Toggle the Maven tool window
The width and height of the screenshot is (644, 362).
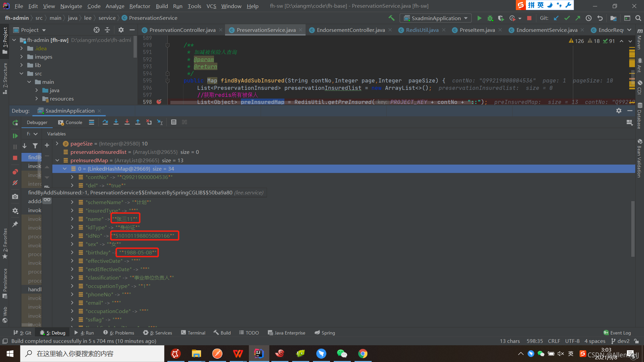point(640,40)
